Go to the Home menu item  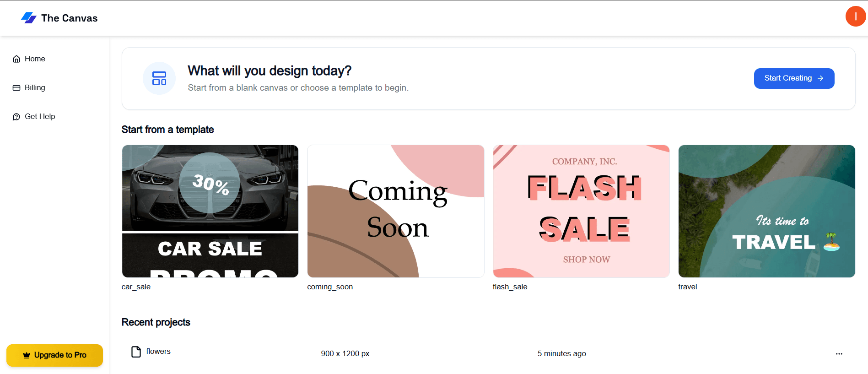pos(35,59)
